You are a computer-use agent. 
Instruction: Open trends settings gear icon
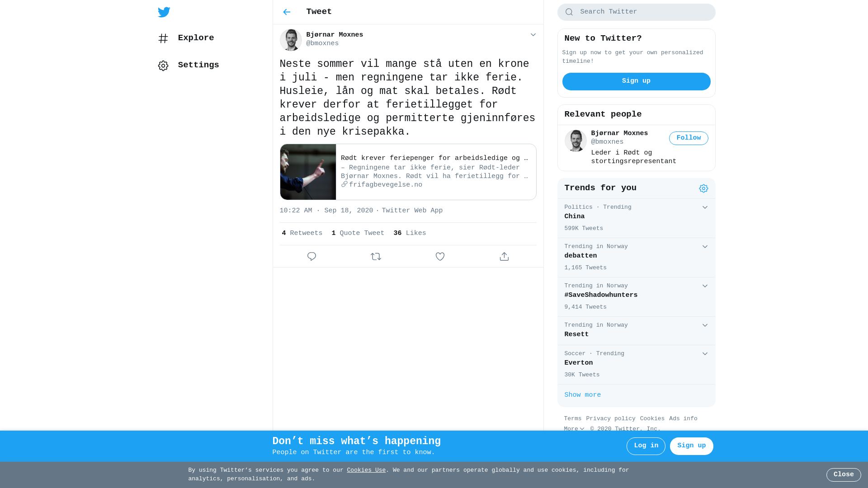tap(703, 188)
